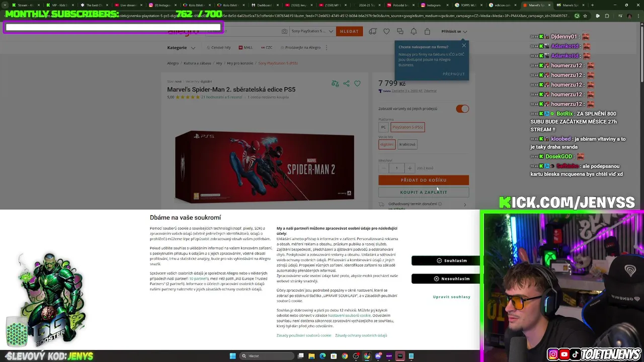Image resolution: width=644 pixels, height=362 pixels.
Task: Open 'Zásady ochrany osobních údajů' link
Action: 361,335
